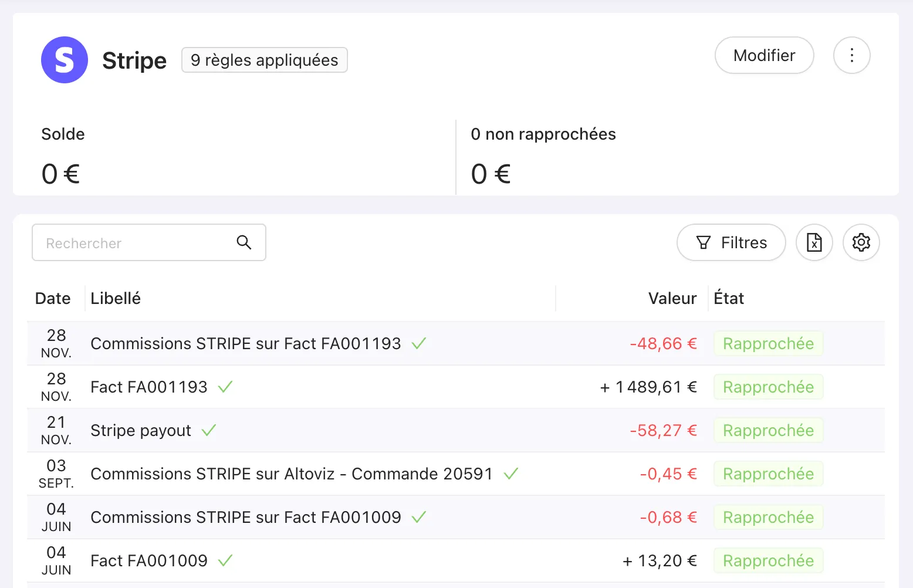Image resolution: width=913 pixels, height=588 pixels.
Task: Open the Fact FA001193 transaction label
Action: (x=149, y=387)
